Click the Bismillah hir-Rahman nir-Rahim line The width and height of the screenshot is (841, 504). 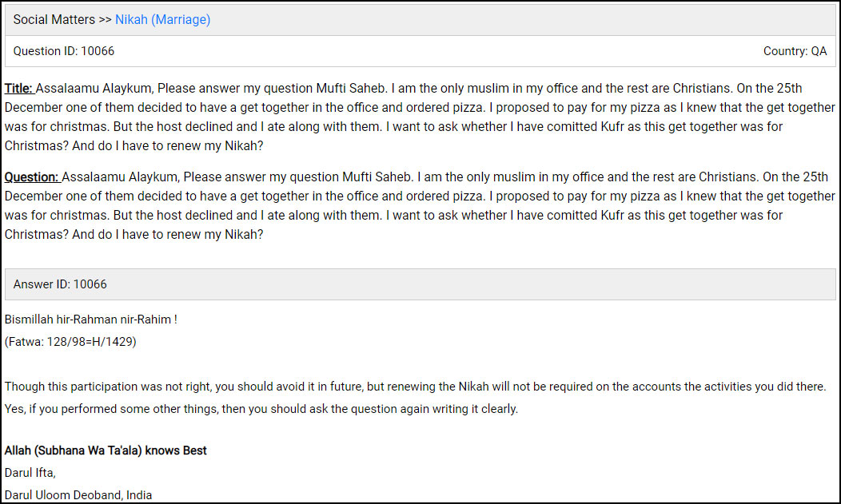point(91,319)
